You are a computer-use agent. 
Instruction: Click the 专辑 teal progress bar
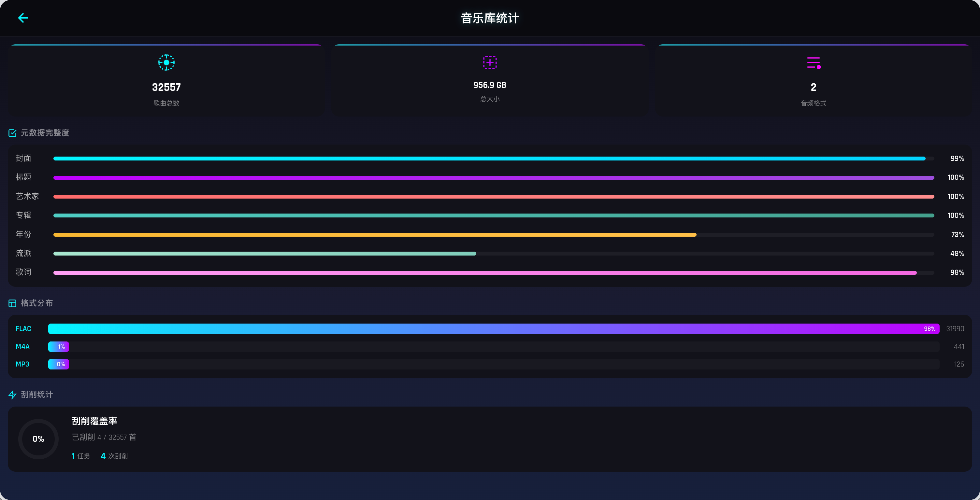point(494,215)
